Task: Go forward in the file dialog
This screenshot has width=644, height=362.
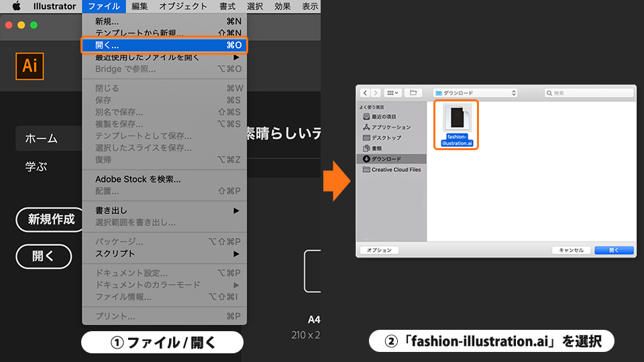Action: pos(376,93)
